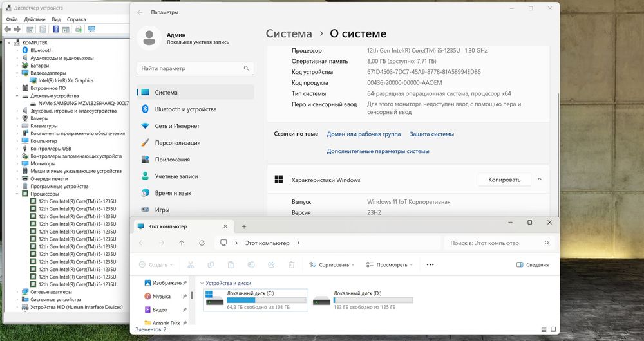Open the three-dots more options in Explorer
Screen dimensions: 644x341
430,264
